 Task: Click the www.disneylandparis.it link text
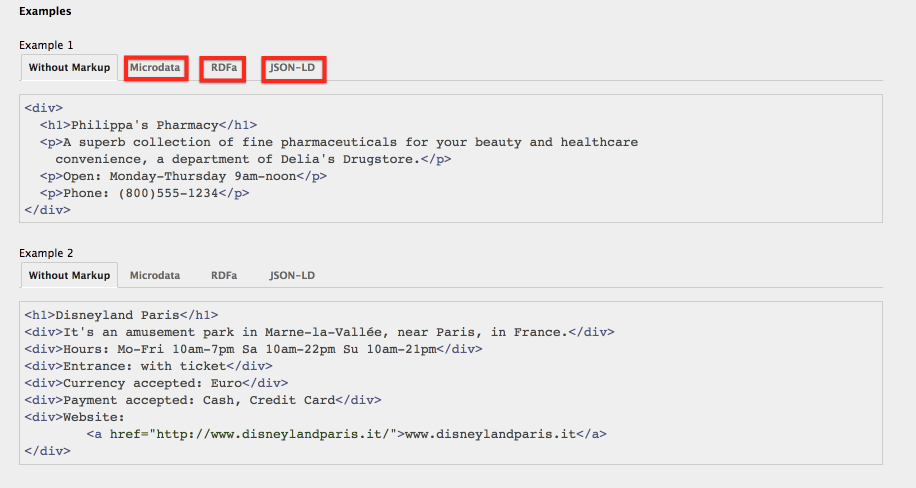pyautogui.click(x=489, y=434)
